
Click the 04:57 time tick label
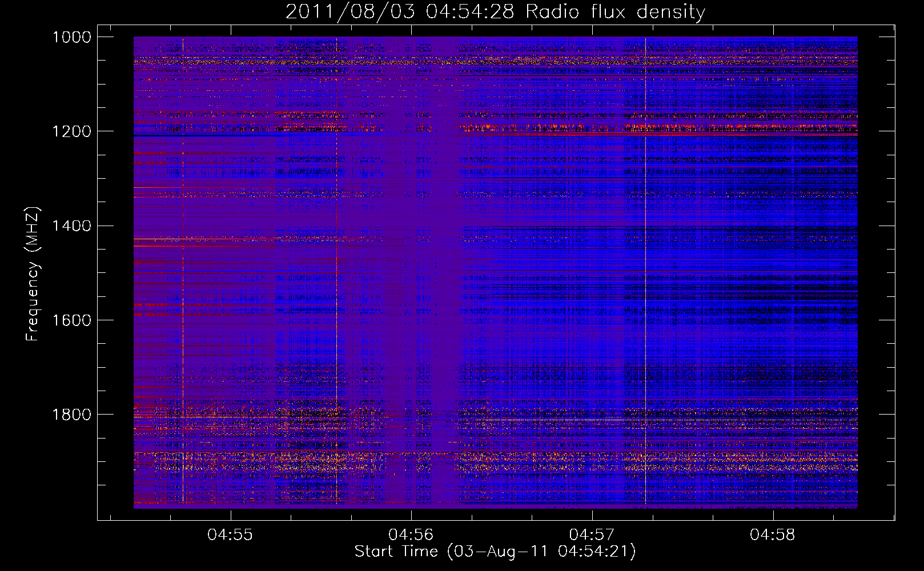pyautogui.click(x=592, y=534)
